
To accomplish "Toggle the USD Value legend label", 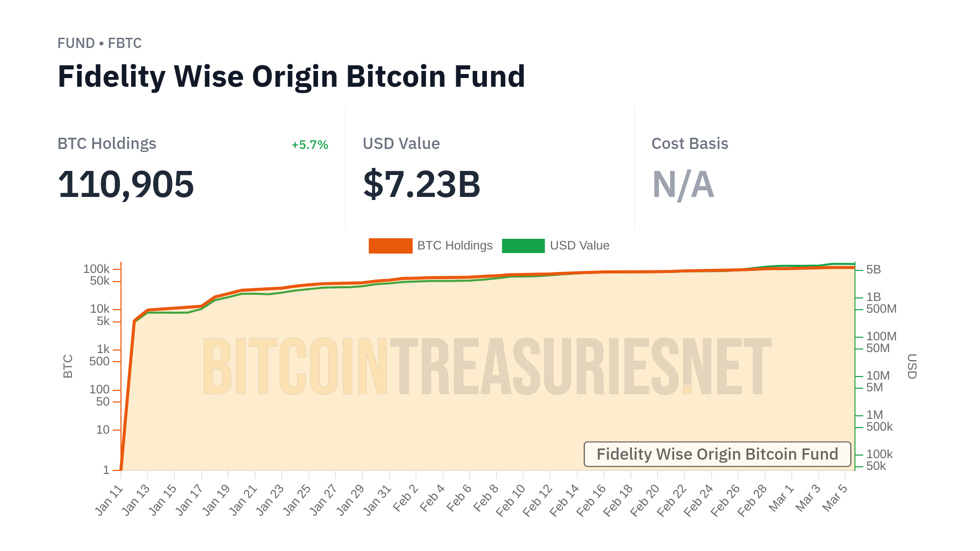I will click(579, 246).
